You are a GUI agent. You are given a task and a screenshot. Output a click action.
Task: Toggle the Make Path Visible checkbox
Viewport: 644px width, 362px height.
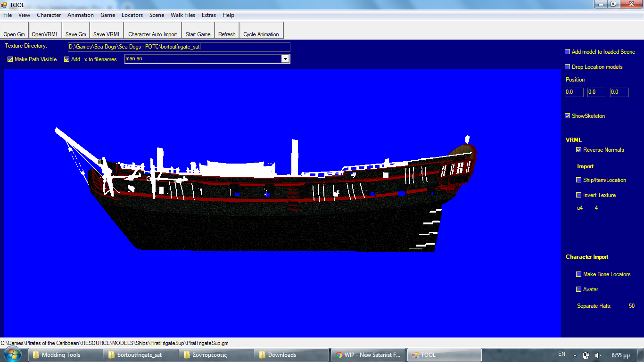[10, 59]
